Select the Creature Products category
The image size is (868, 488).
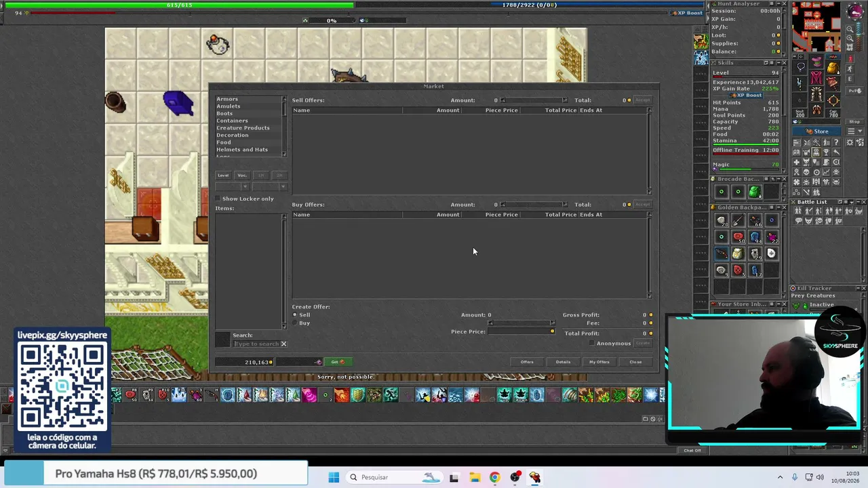coord(243,128)
